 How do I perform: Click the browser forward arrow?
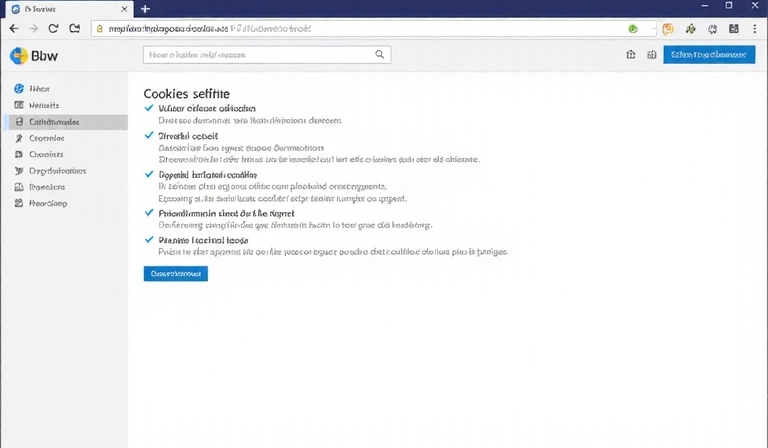pyautogui.click(x=33, y=29)
